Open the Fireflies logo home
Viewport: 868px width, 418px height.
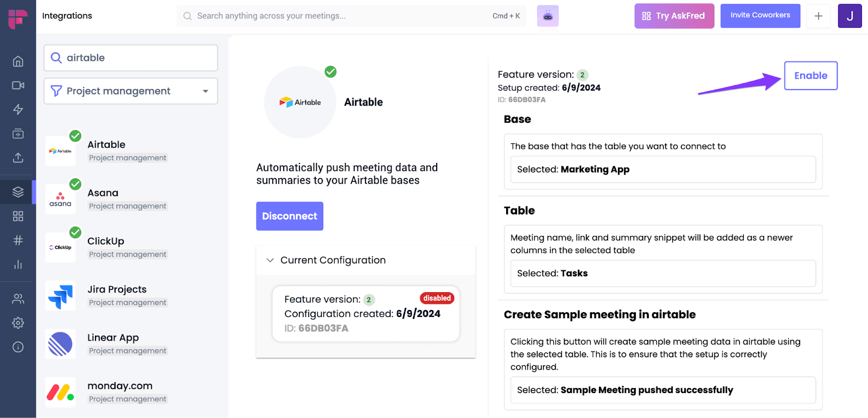(x=18, y=18)
